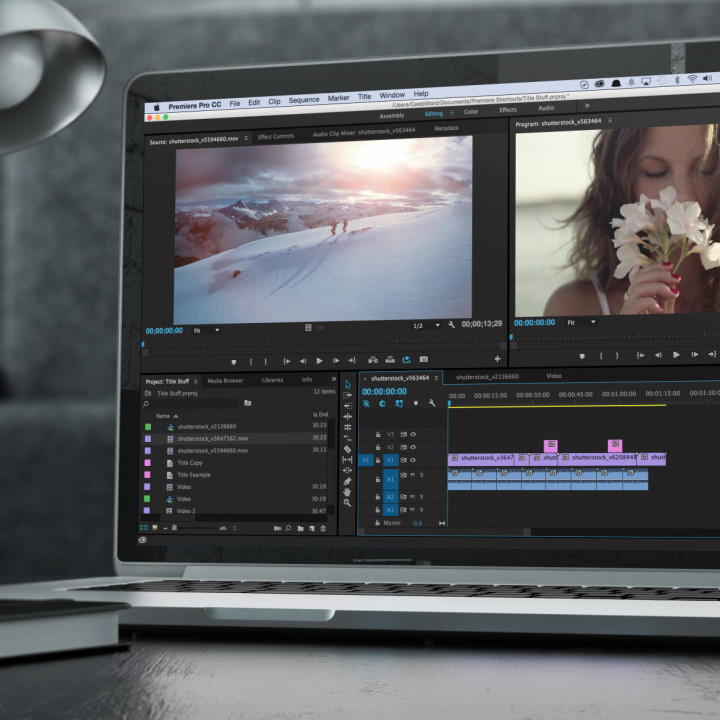
Task: Select the Selection arrow tool
Action: (348, 384)
